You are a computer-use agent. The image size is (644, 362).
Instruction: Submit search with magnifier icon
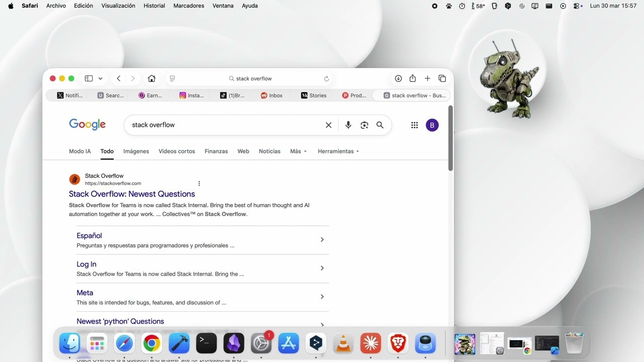[380, 125]
